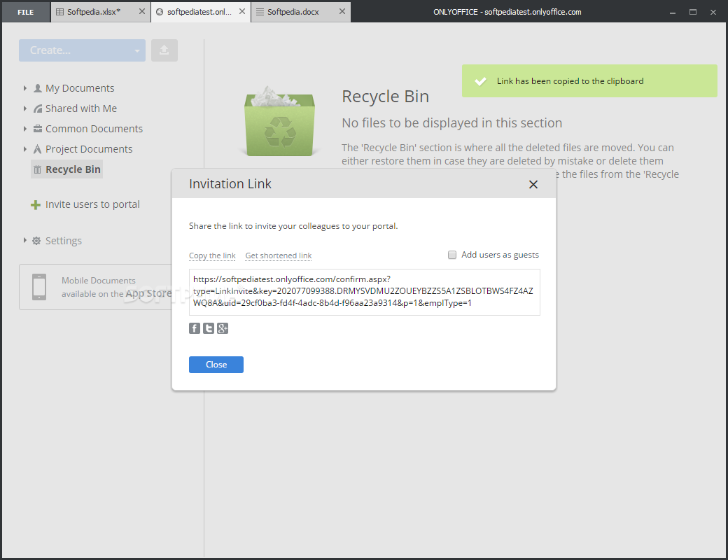The height and width of the screenshot is (560, 728).
Task: Open Project Documents section
Action: (89, 149)
